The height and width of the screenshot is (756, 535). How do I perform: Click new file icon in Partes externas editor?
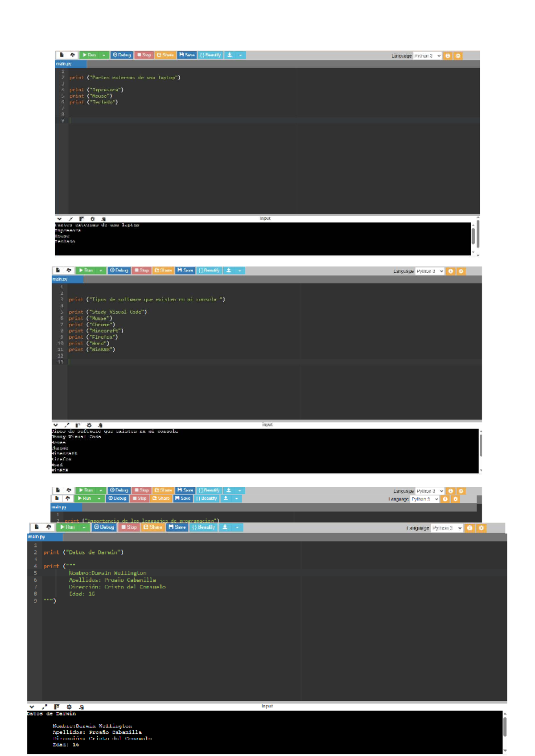click(x=62, y=55)
